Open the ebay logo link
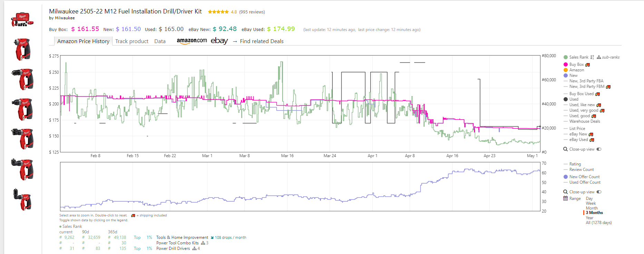The width and height of the screenshot is (644, 254). click(219, 41)
